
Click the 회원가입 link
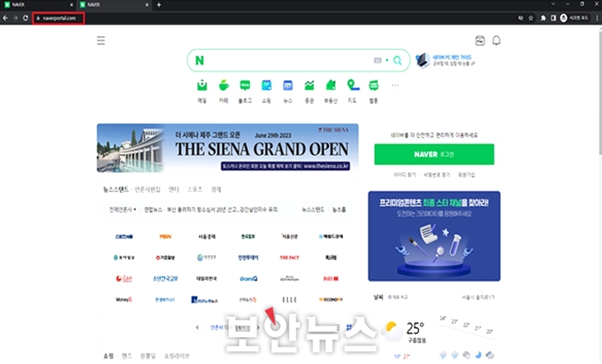467,175
